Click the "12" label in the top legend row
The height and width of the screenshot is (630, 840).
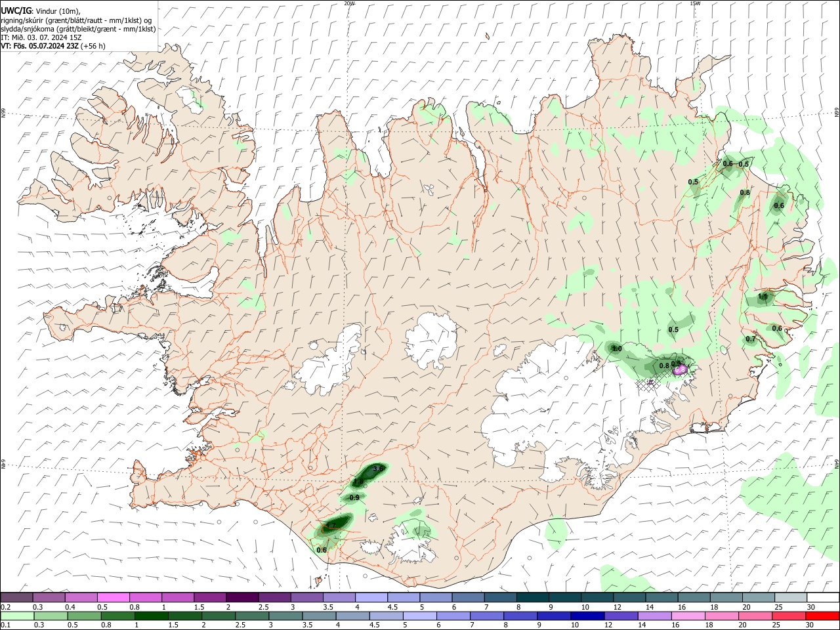[617, 607]
